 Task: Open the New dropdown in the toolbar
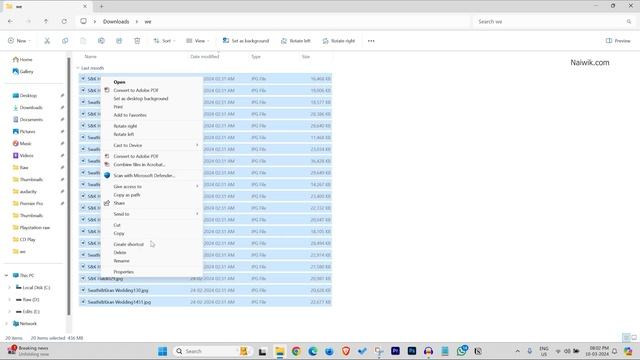19,41
